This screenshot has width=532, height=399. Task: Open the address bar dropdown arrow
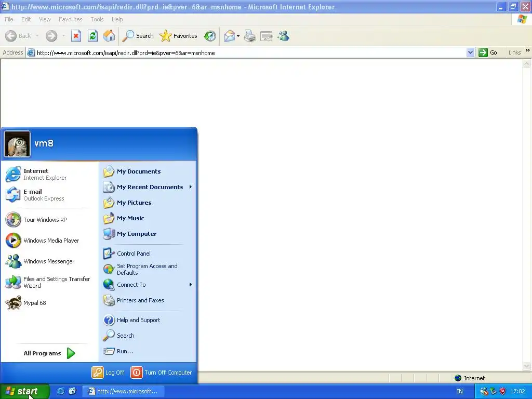coord(470,52)
